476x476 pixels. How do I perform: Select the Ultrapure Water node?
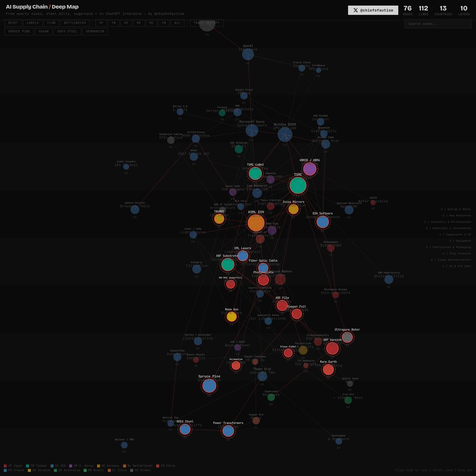click(347, 337)
